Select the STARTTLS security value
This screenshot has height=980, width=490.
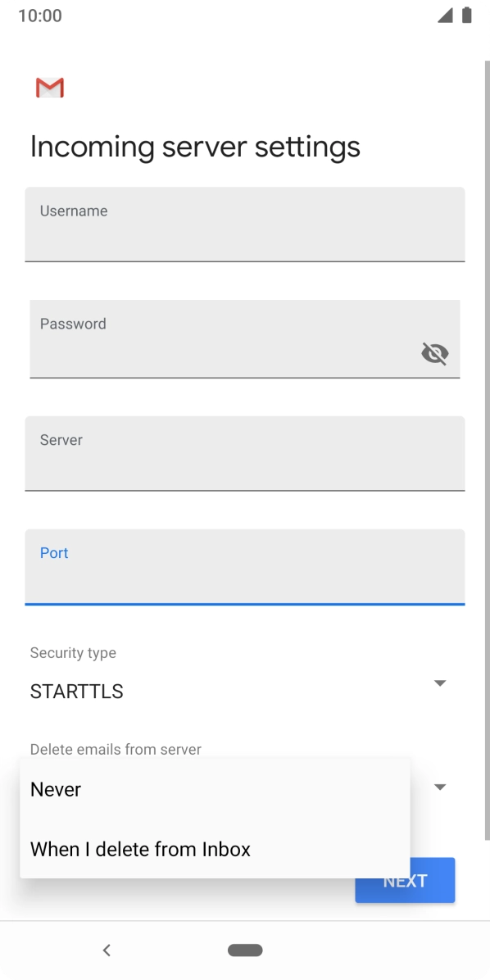(76, 691)
